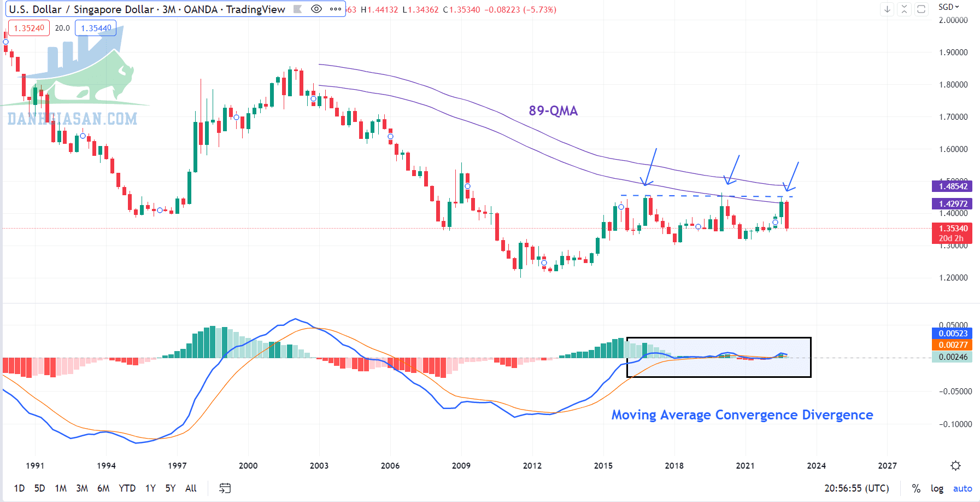Click the USD/SGD symbol title text
Screen dimensions: 980x502
coord(147,9)
